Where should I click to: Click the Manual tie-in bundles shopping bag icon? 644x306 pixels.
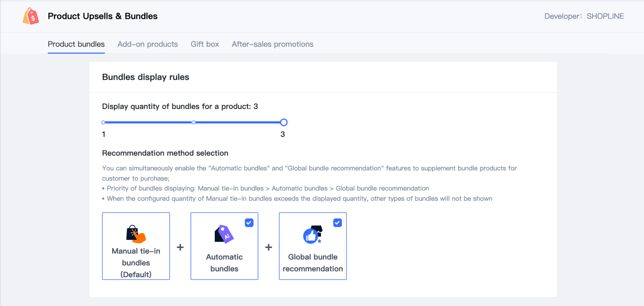point(136,234)
